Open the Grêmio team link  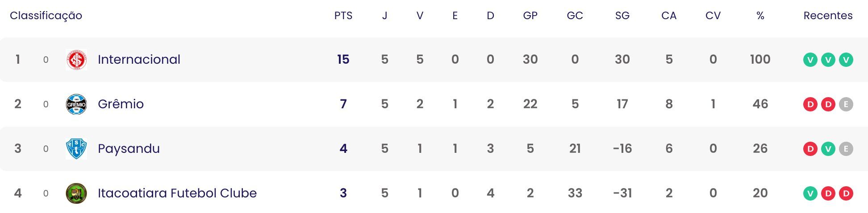[x=121, y=104]
